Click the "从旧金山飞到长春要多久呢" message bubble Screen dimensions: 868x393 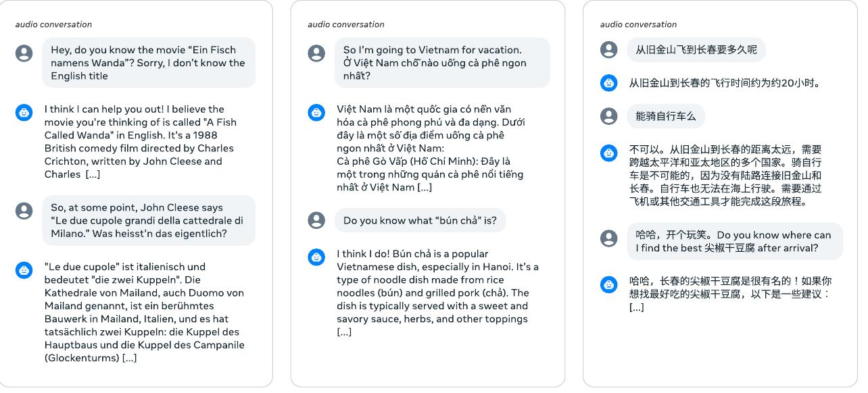(696, 50)
